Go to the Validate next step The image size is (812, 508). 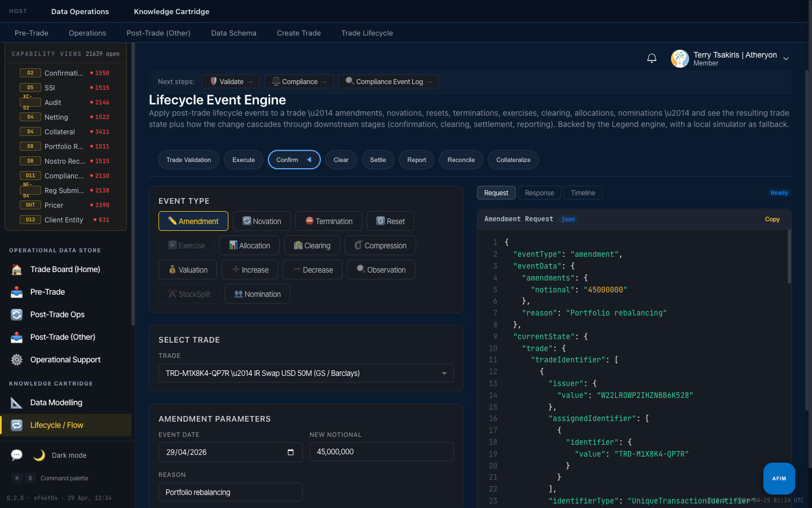(231, 82)
